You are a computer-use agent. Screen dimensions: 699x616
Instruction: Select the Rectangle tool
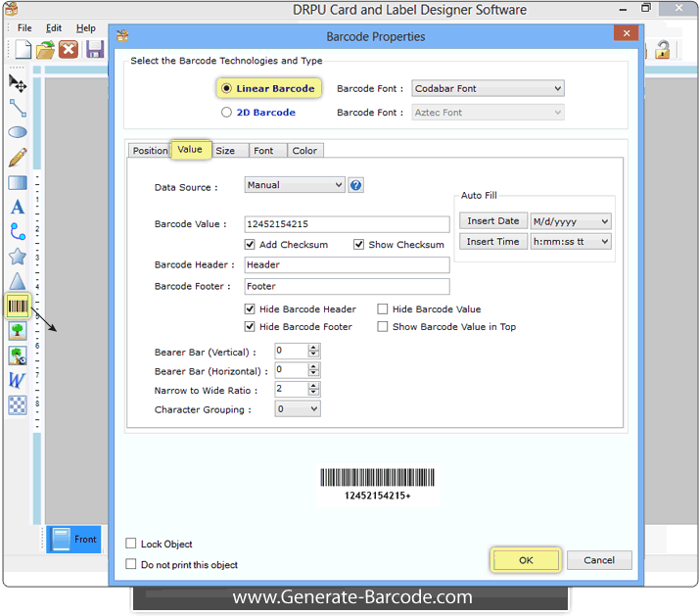coord(18,182)
